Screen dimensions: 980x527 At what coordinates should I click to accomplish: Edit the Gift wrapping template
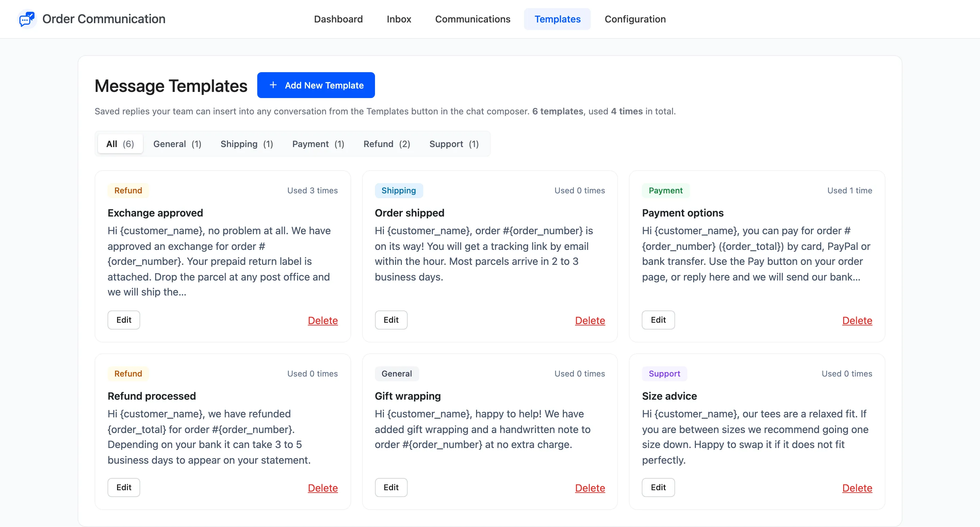pyautogui.click(x=391, y=488)
